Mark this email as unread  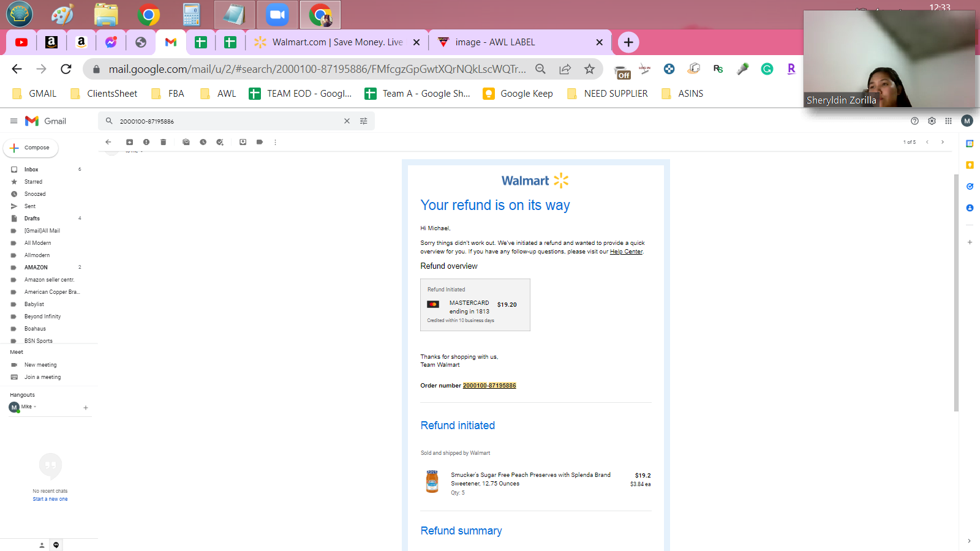pyautogui.click(x=186, y=142)
